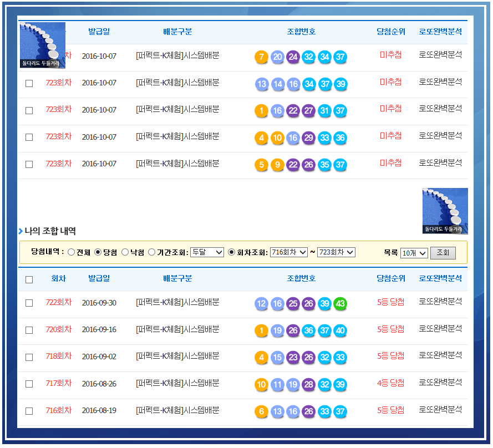Select the 낙첨 radio option
The width and height of the screenshot is (493, 448).
125,252
